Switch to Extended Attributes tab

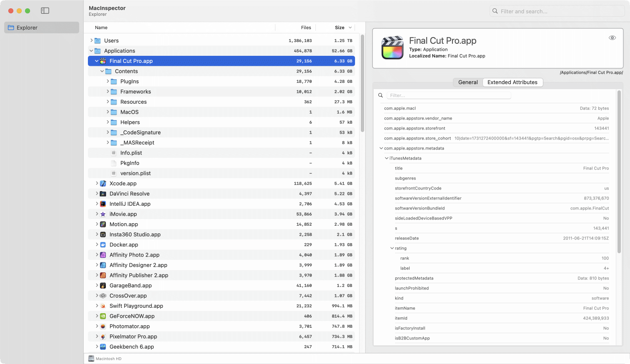(x=512, y=82)
